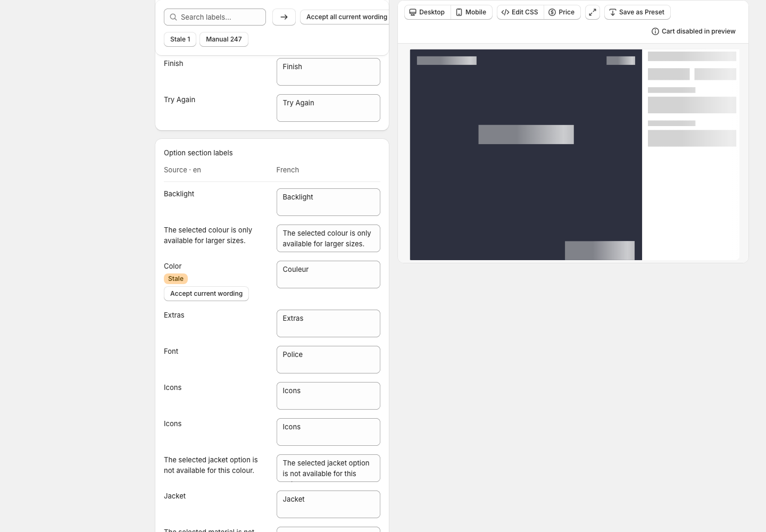Image resolution: width=766 pixels, height=532 pixels.
Task: Filter labels by Manual 247
Action: (224, 39)
